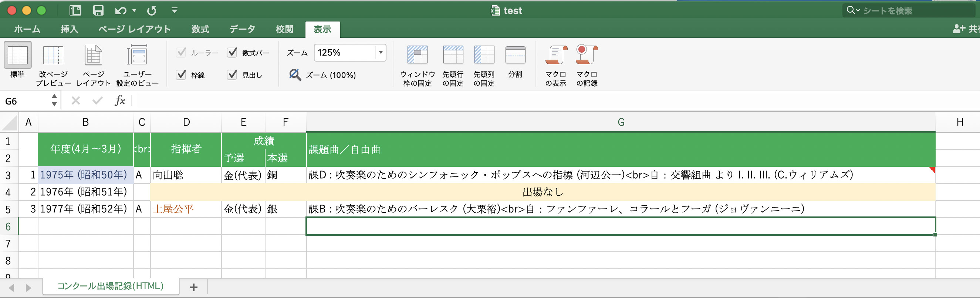The image size is (980, 298).
Task: Toggle the 数式バー checkbox
Action: (x=233, y=52)
